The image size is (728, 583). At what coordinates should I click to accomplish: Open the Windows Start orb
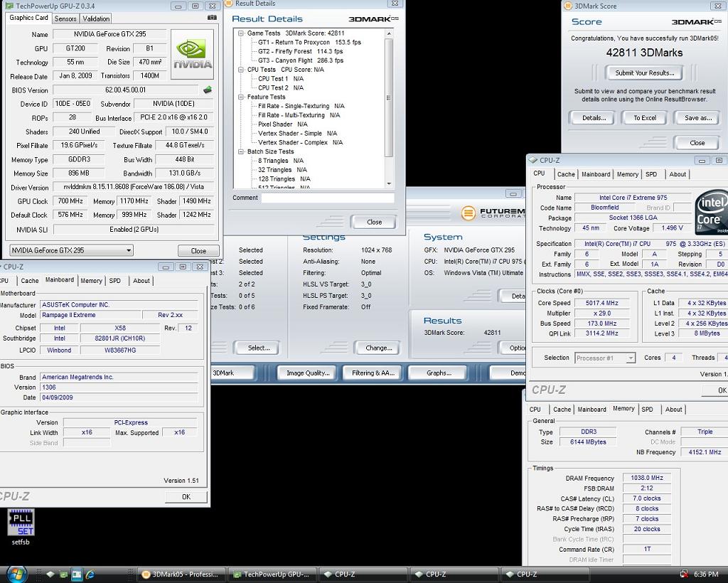point(17,574)
